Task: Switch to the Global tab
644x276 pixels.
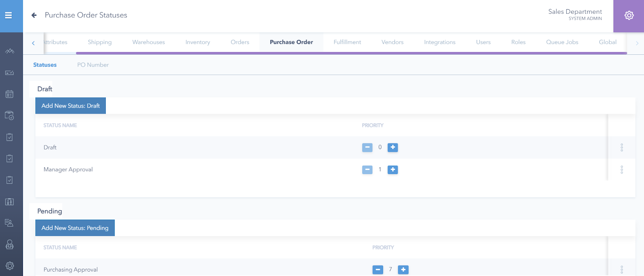Action: (x=608, y=42)
